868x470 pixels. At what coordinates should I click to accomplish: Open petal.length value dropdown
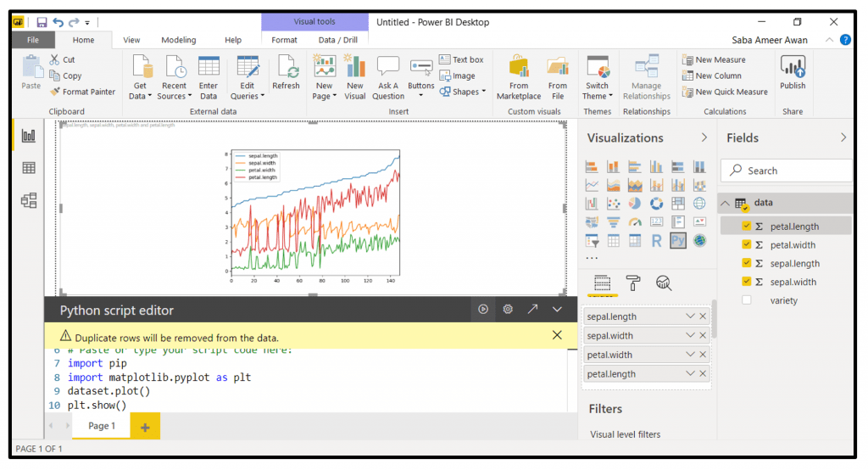tap(690, 373)
